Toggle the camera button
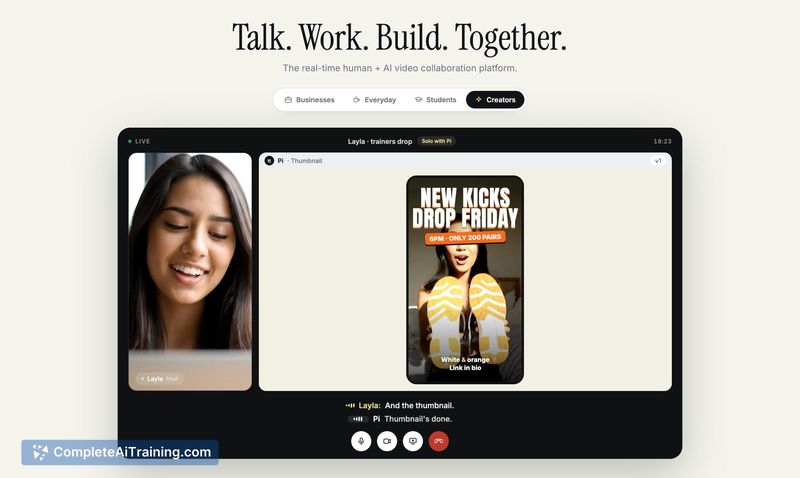Viewport: 800px width, 478px height. point(387,441)
